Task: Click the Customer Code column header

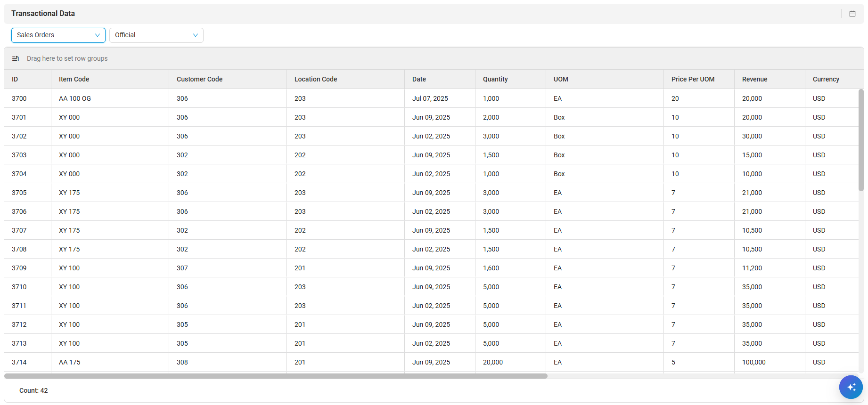Action: [x=228, y=79]
